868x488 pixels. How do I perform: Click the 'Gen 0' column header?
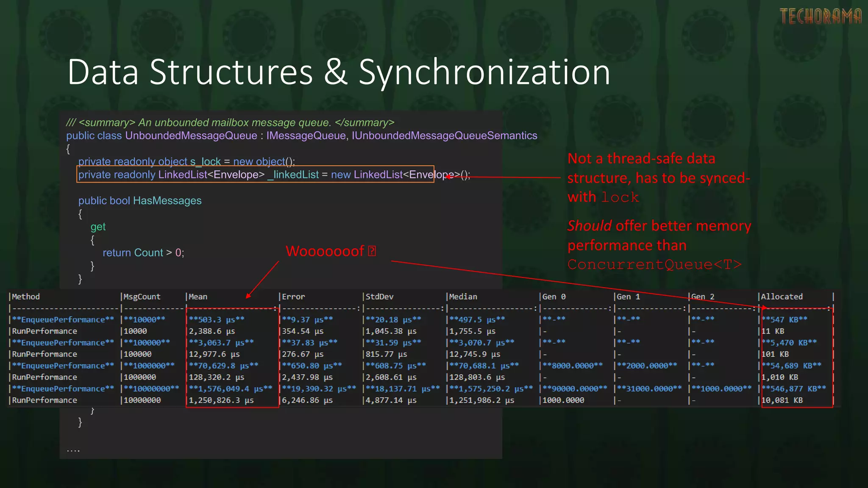(554, 297)
